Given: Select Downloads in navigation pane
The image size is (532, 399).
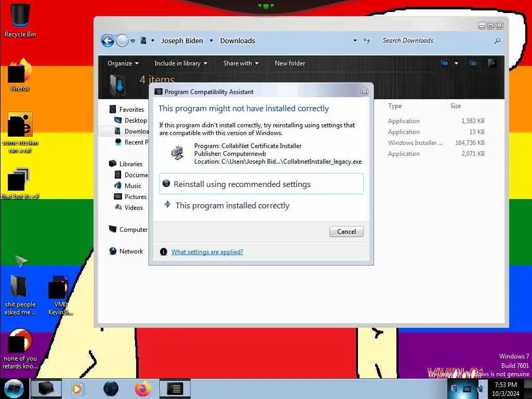Looking at the screenshot, I should click(132, 131).
